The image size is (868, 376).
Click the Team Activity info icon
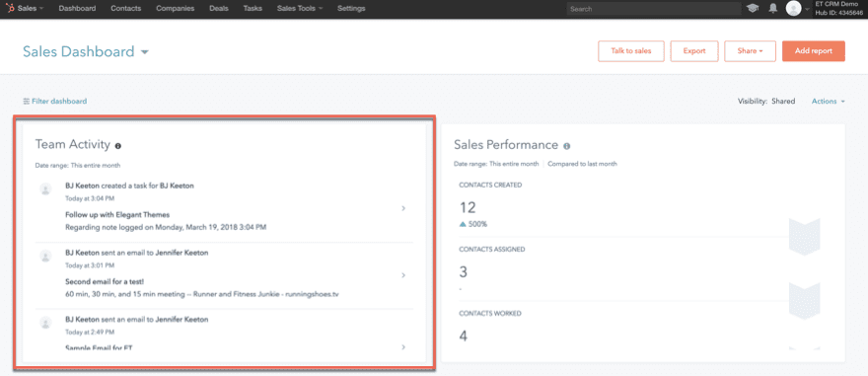click(118, 146)
